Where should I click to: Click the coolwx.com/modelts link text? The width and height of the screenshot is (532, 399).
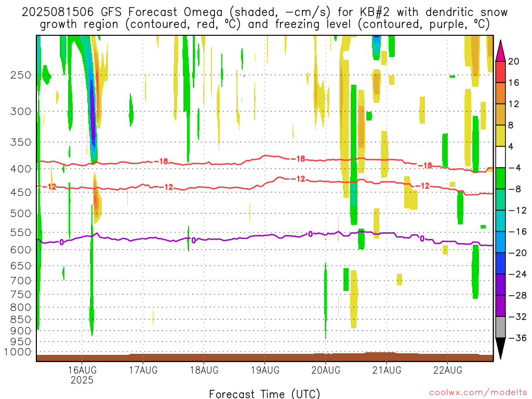(x=478, y=393)
